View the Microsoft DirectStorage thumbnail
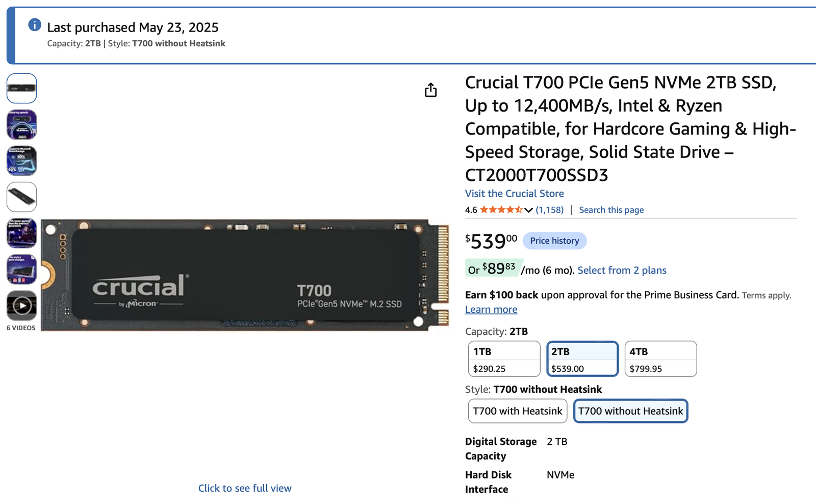 pyautogui.click(x=21, y=161)
